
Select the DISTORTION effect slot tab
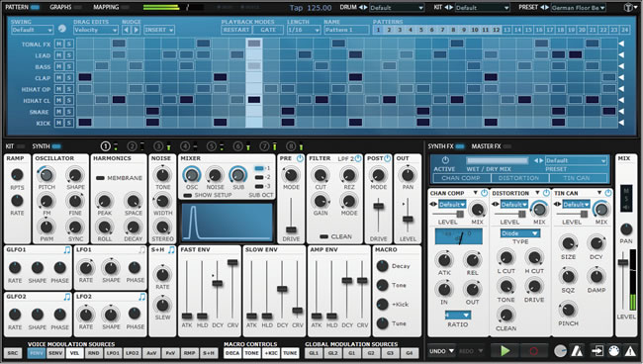(x=518, y=178)
